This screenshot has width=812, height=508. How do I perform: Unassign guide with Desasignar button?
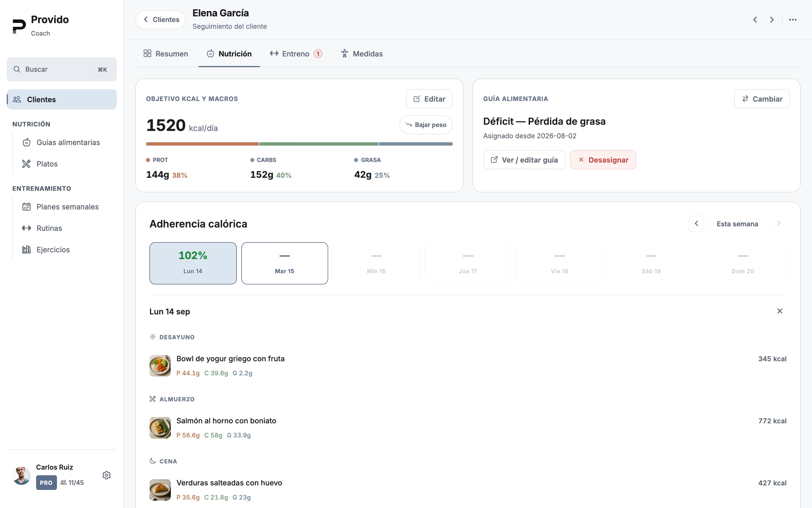point(603,160)
